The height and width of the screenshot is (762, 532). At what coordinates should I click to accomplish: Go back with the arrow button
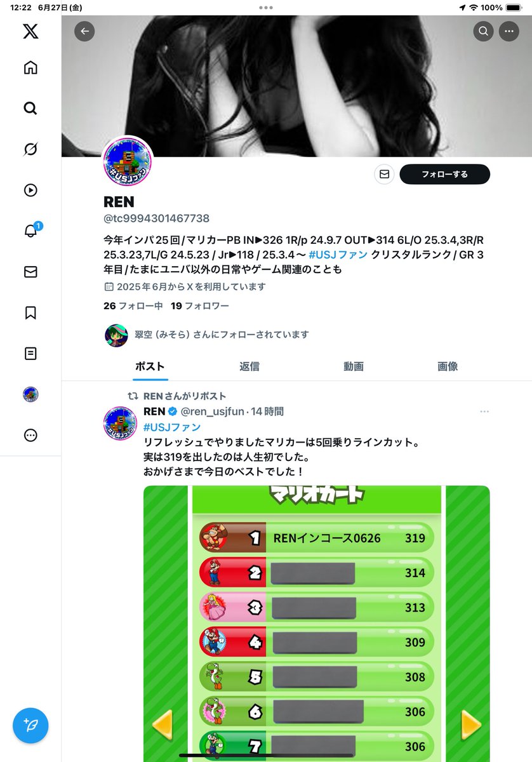tap(84, 31)
